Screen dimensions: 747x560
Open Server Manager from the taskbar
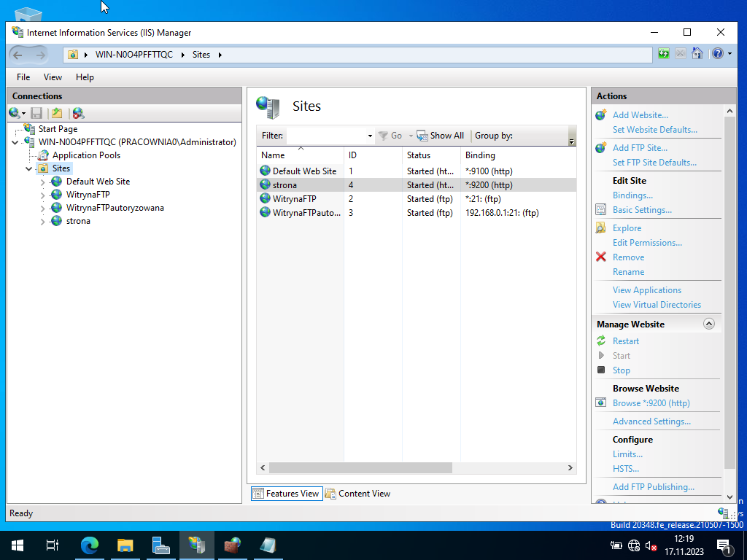(x=161, y=545)
